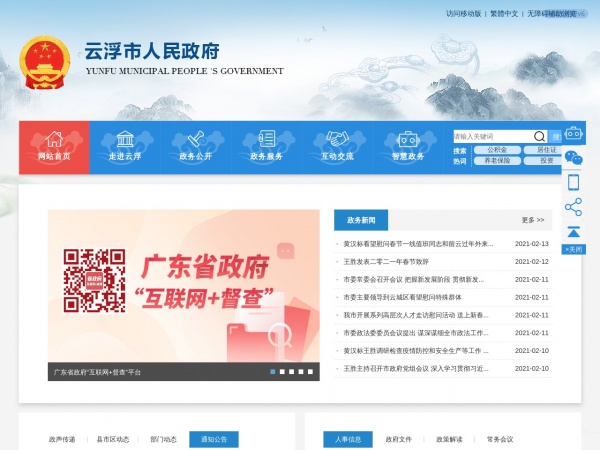Open news 黄汉标看望慰问春节一线值班同志
Screen dimensions: 600x450
418,244
